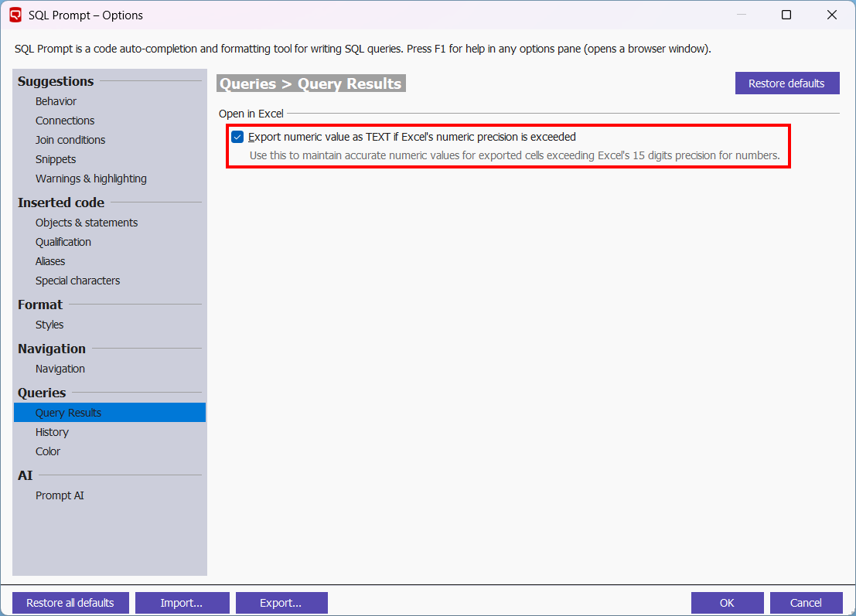
Task: Click the Export... button
Action: click(281, 602)
